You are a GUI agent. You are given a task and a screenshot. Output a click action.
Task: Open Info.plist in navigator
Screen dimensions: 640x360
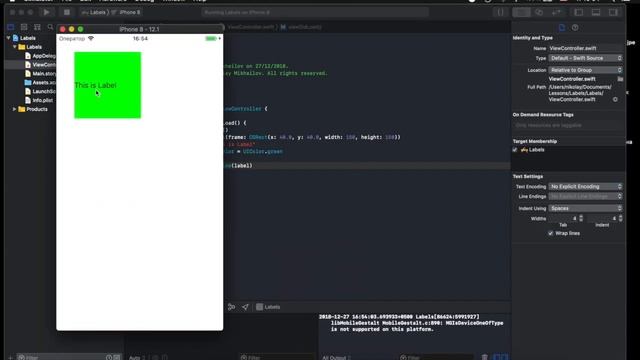tap(39, 100)
